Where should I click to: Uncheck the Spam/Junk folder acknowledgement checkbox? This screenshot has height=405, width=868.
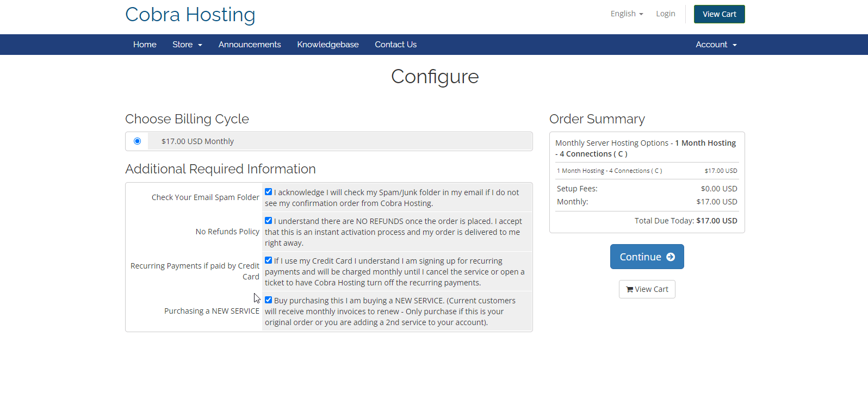coord(268,192)
